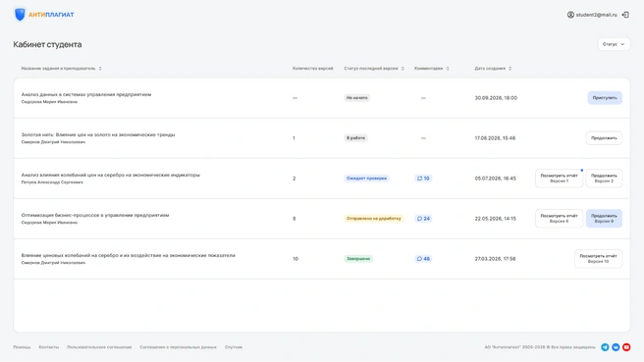Continue with Версия 9
Screen dimensions: 644x362
click(604, 219)
